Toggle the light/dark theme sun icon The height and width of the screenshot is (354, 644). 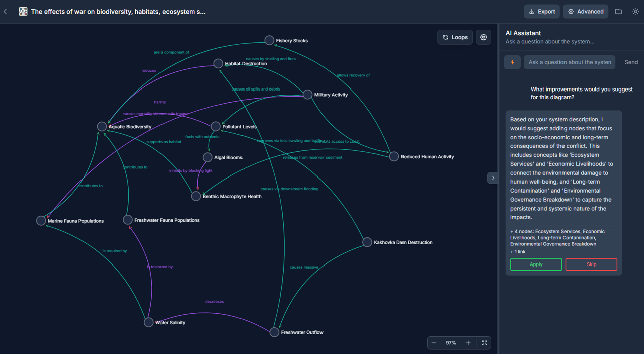pos(635,11)
